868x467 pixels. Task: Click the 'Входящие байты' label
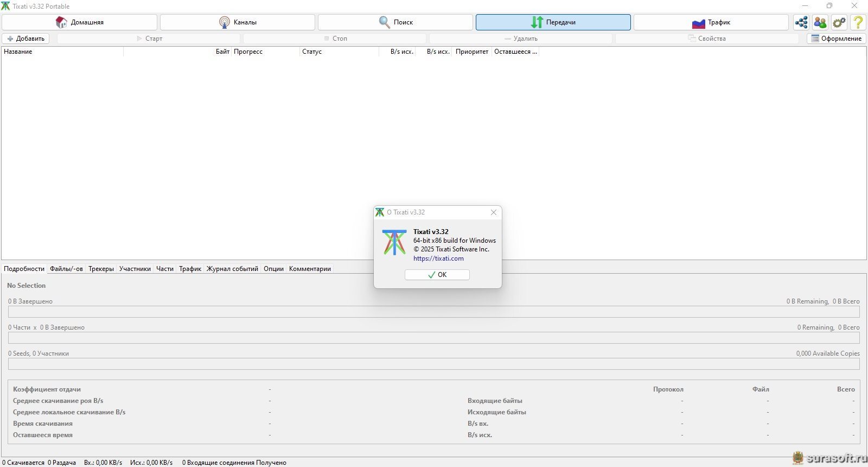(495, 401)
